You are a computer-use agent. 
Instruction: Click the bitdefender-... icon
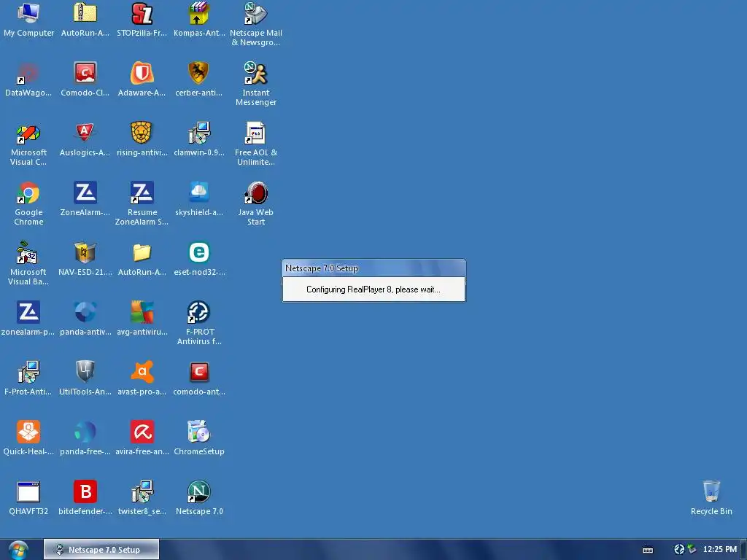point(85,492)
